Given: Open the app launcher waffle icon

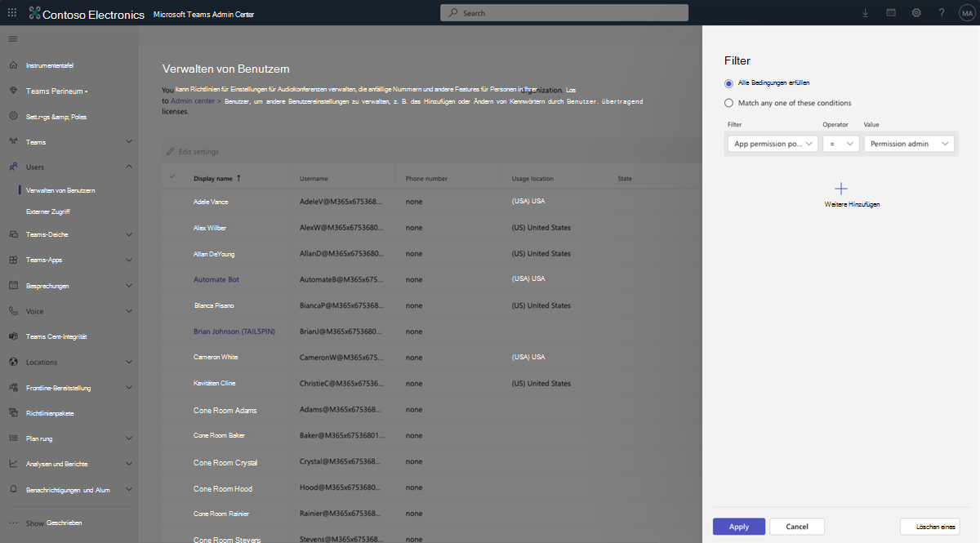Looking at the screenshot, I should point(12,13).
